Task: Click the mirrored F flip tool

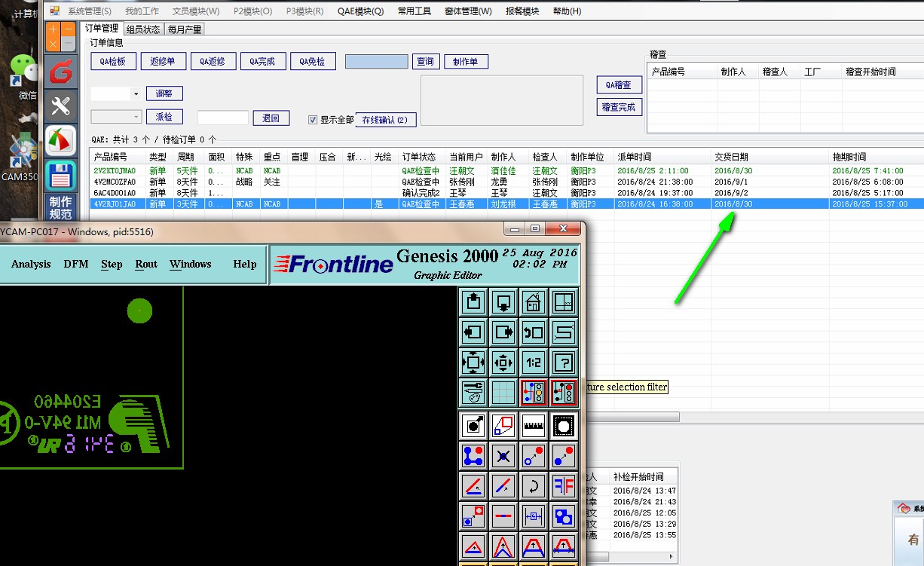Action: click(x=564, y=485)
